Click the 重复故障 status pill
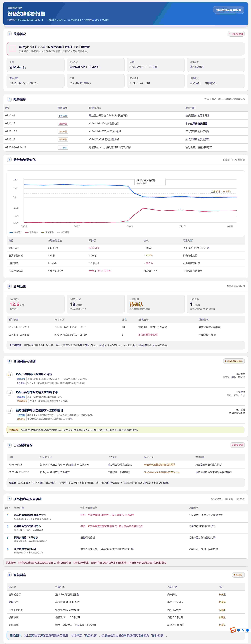This screenshot has height=644, width=251. [x=237, y=445]
